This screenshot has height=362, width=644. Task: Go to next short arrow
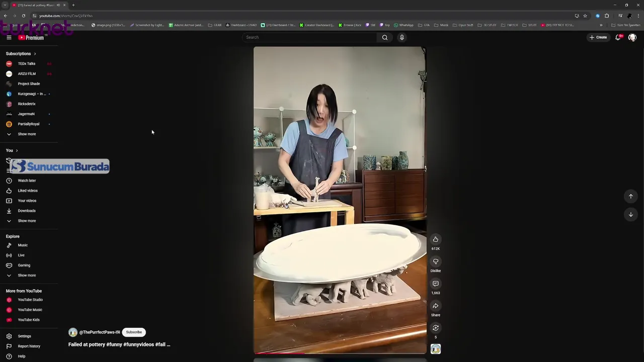[631, 215]
